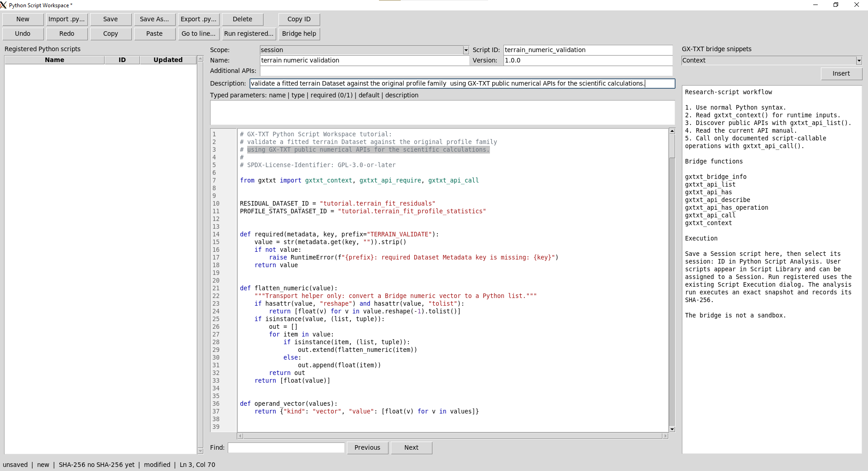This screenshot has width=868, height=471.
Task: Insert the selected bridge snippet
Action: pos(841,73)
